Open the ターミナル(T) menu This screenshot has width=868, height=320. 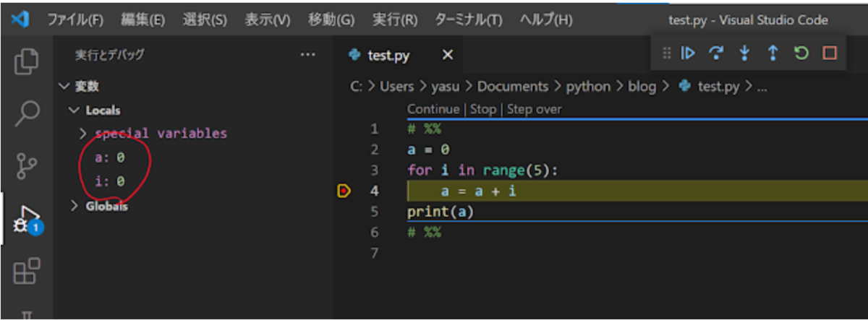(x=468, y=20)
